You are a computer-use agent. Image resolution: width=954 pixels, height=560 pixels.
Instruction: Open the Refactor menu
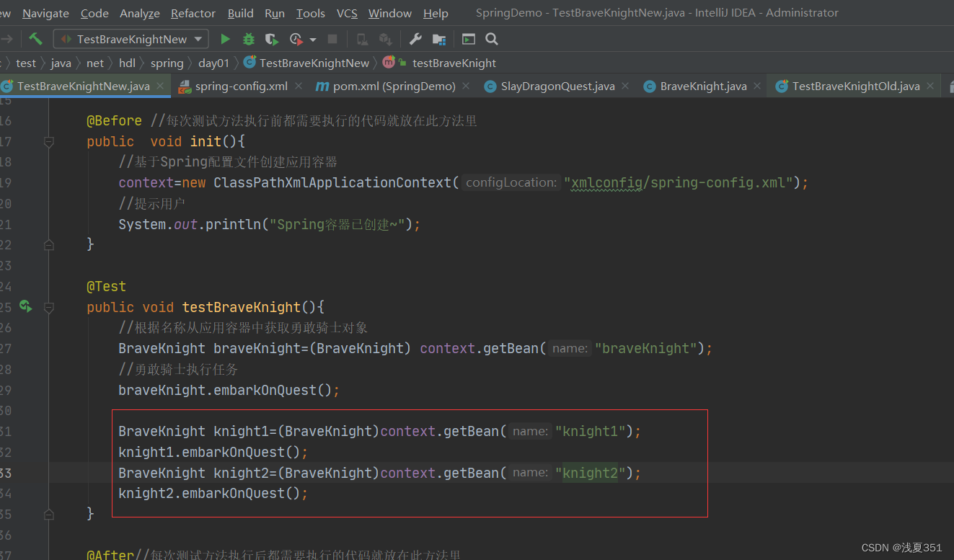(x=193, y=13)
